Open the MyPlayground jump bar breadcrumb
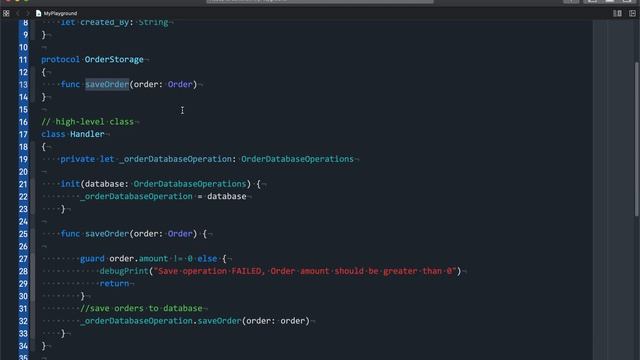 [x=60, y=13]
